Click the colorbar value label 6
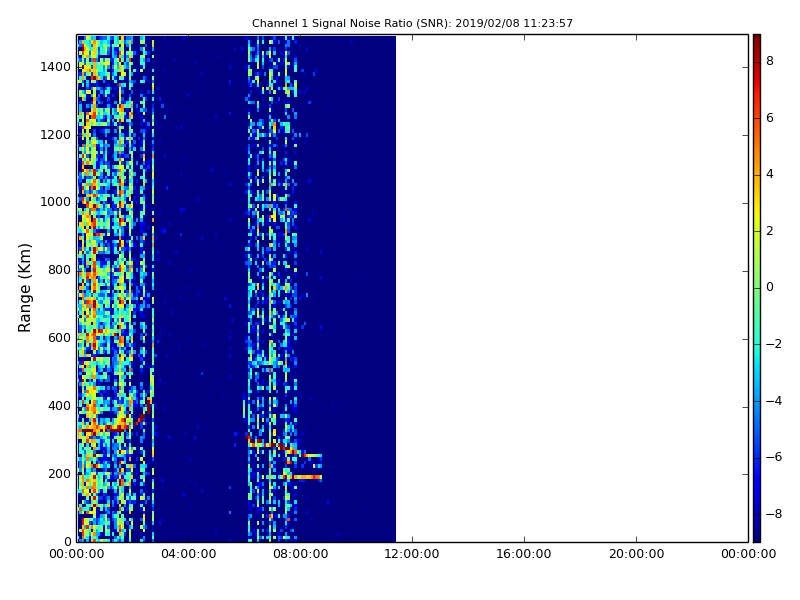The image size is (800, 600). pos(770,118)
